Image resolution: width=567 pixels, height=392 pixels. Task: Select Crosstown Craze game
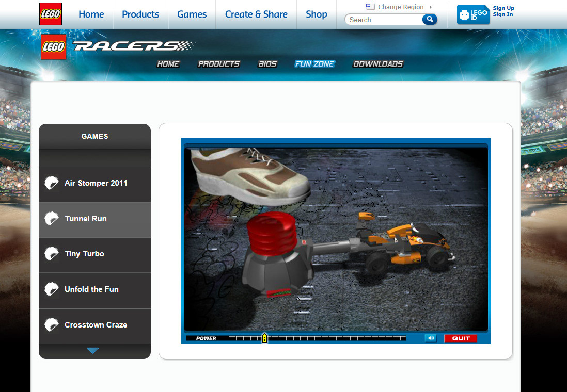pyautogui.click(x=94, y=325)
